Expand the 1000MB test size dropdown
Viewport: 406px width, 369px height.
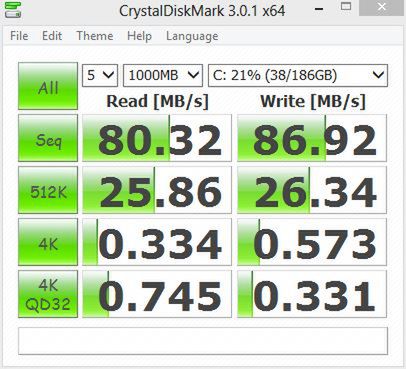(x=163, y=75)
